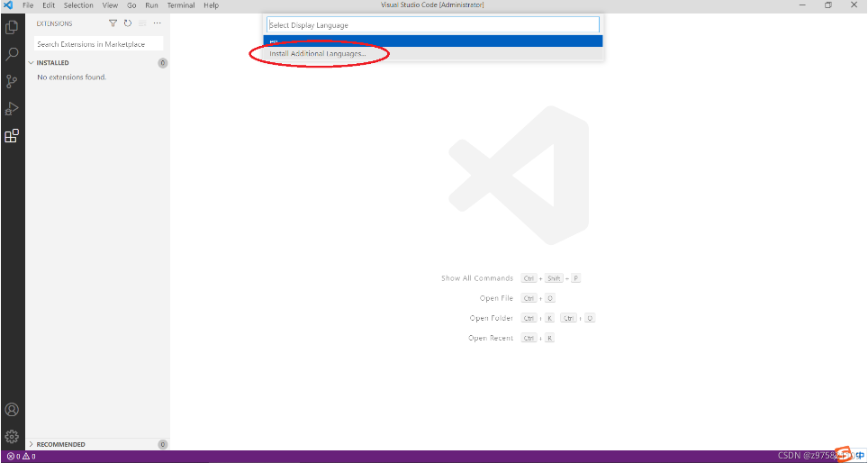Image resolution: width=868 pixels, height=463 pixels.
Task: Focus the Select Display Language input
Action: [433, 25]
